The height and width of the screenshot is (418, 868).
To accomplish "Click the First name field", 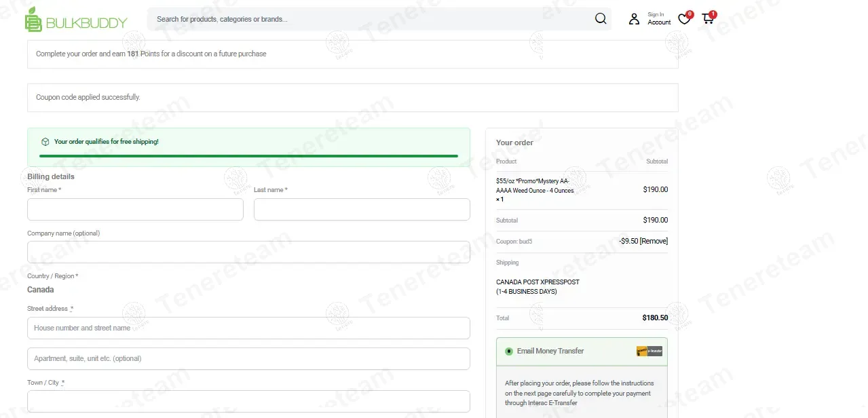I will pos(135,210).
